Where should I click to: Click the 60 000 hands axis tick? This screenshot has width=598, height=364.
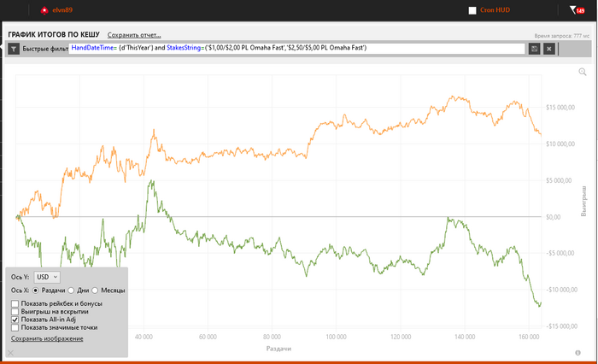click(x=208, y=337)
